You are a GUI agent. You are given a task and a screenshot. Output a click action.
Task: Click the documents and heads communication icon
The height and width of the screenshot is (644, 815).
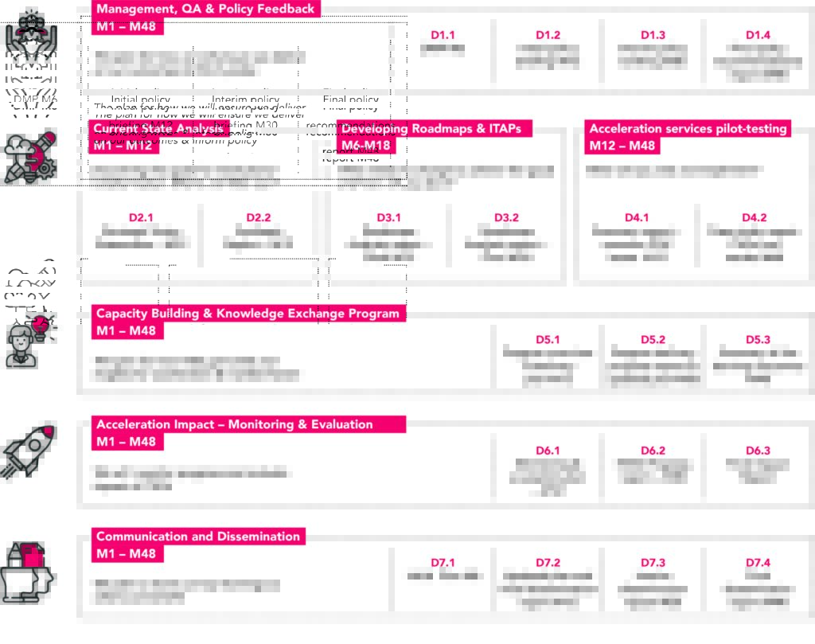coord(28,573)
